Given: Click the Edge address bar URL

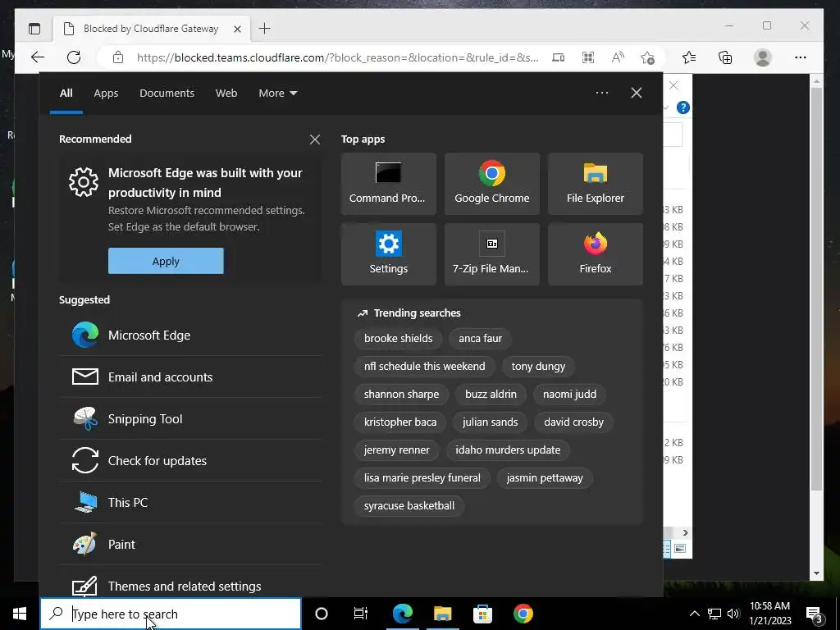Looking at the screenshot, I should pos(337,57).
